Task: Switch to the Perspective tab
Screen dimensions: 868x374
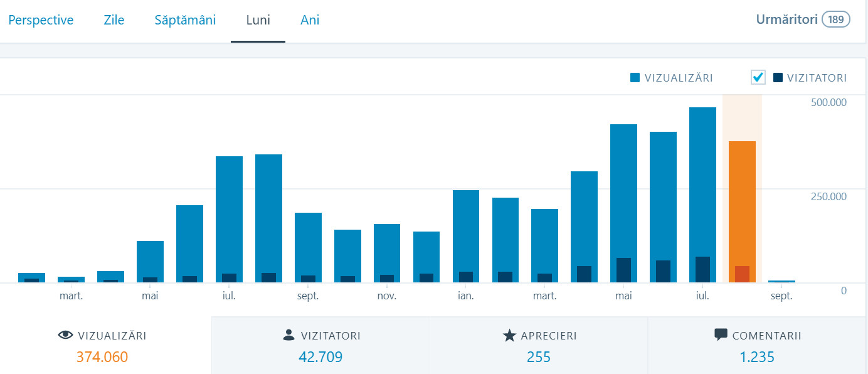Action: point(41,20)
